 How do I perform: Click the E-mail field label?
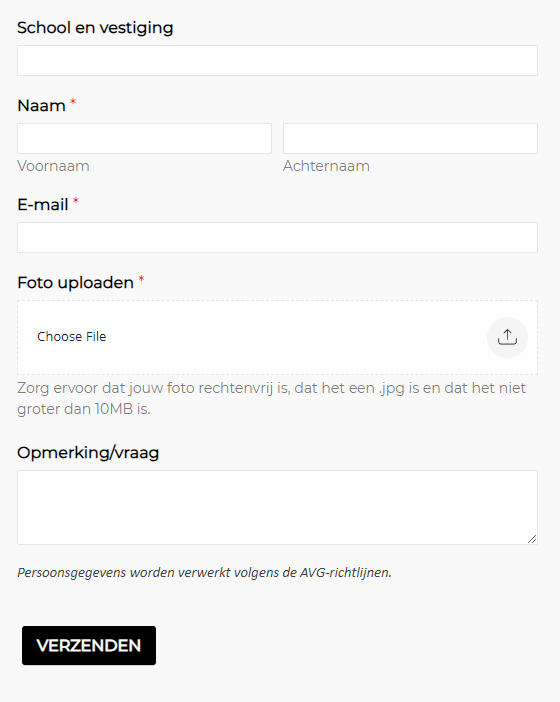(43, 205)
